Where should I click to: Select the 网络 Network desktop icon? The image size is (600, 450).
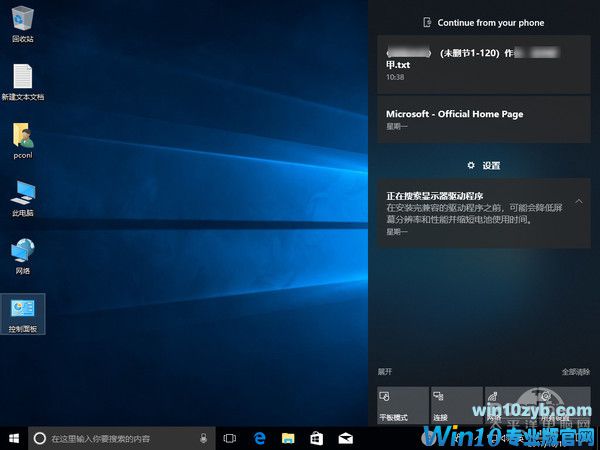pos(23,256)
